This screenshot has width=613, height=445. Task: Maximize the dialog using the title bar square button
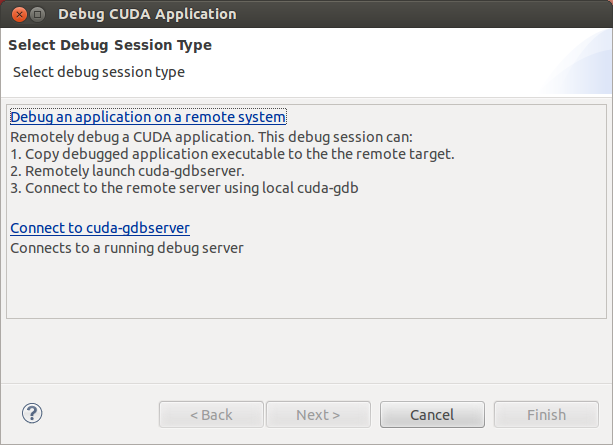click(37, 15)
